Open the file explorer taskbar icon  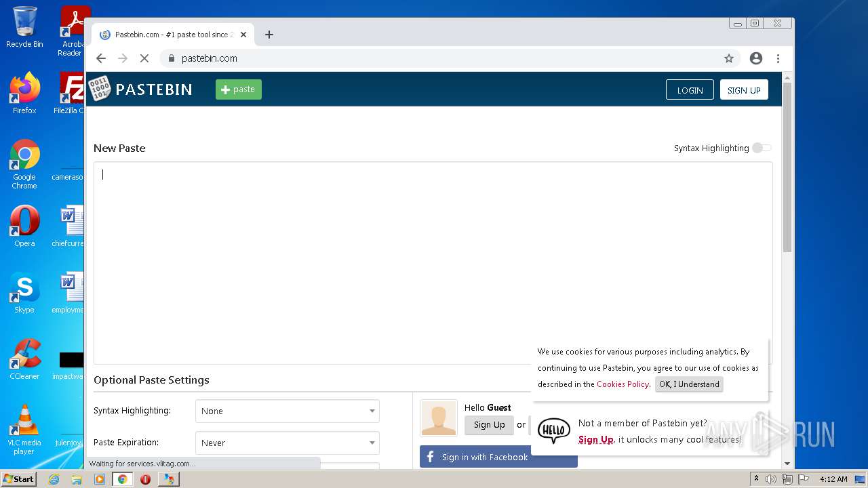coord(77,479)
